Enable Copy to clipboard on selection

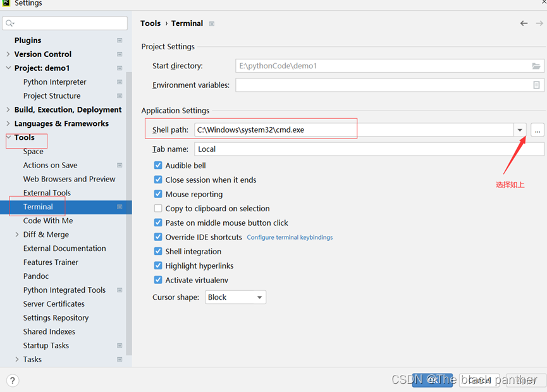(158, 209)
